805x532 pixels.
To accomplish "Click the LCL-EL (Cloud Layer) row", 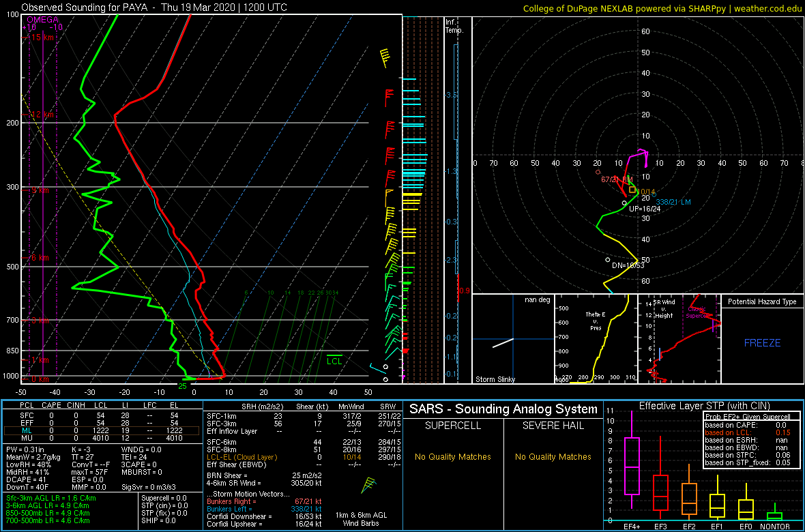I will click(302, 457).
